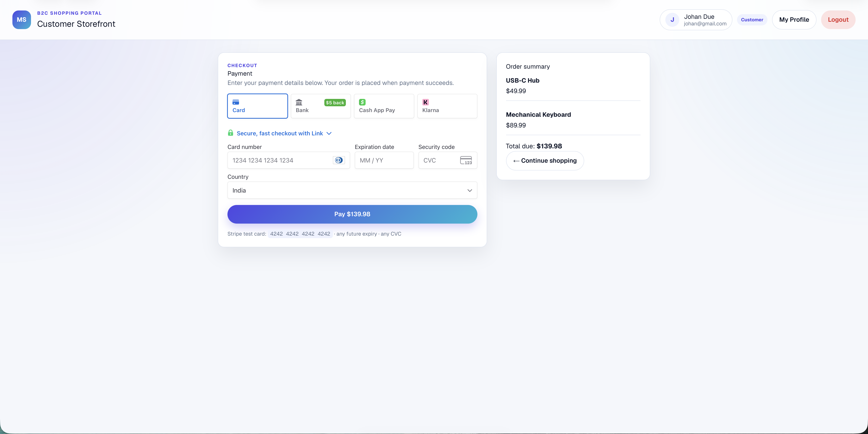Focus the Card number input field
Viewport: 868px width, 434px height.
[x=288, y=160]
